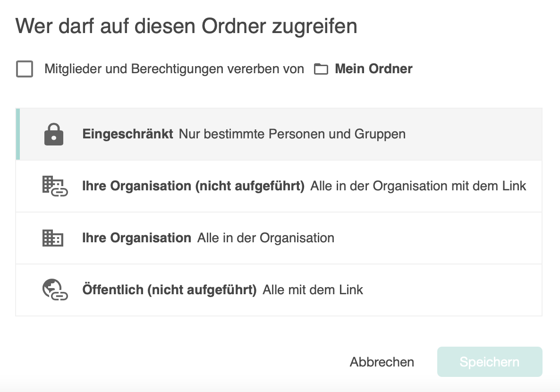The width and height of the screenshot is (560, 392).
Task: Click the Speichern button
Action: point(489,362)
